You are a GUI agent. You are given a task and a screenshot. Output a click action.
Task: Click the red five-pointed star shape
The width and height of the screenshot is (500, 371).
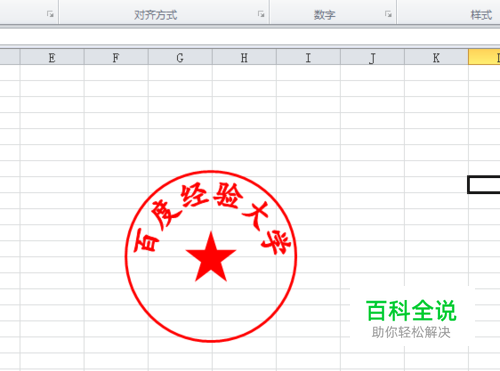point(211,258)
